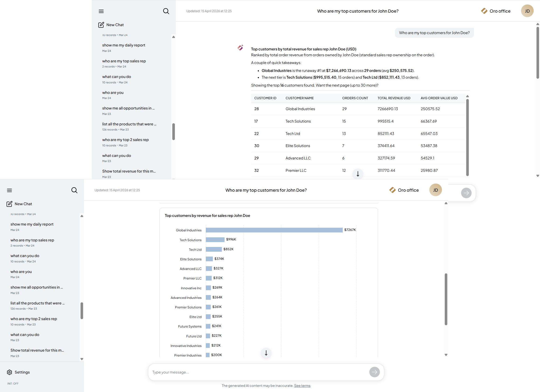
Task: Click the scroll-down arrow over the chart
Action: click(266, 353)
